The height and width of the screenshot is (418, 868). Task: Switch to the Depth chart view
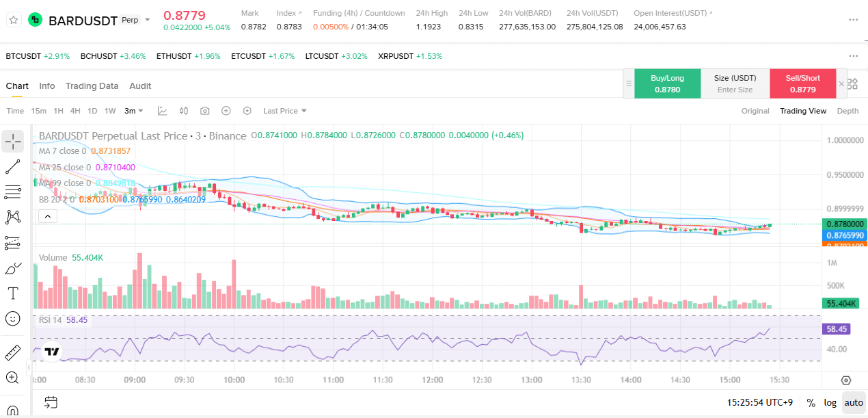point(847,111)
